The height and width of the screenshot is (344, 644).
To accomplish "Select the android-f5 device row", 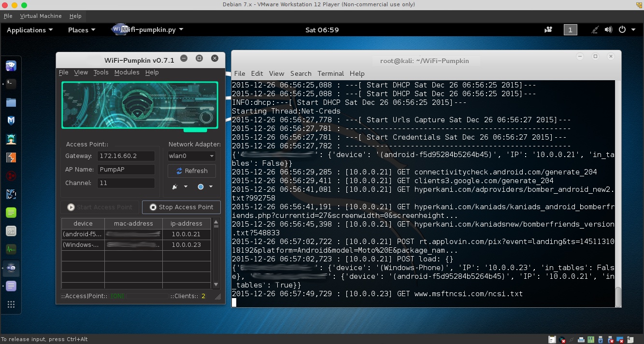I will point(83,234).
